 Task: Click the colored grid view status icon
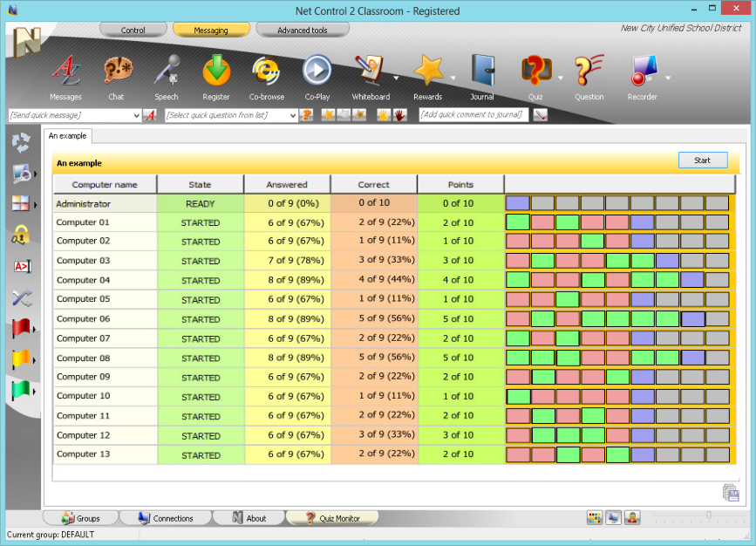pyautogui.click(x=595, y=518)
